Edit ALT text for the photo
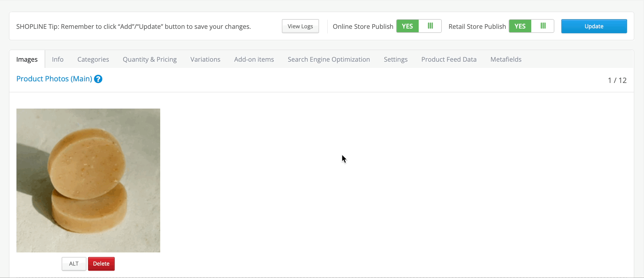The height and width of the screenshot is (278, 644). (74, 264)
